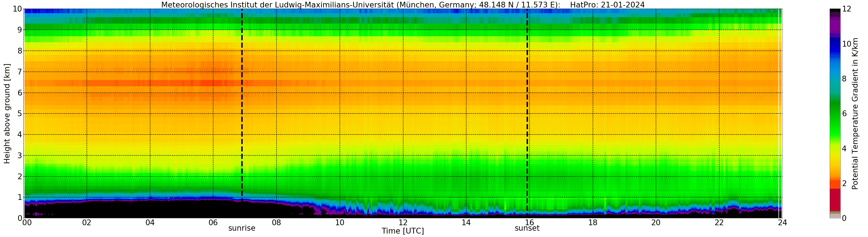Click the 'Height above ground [km]' y-axis label

click(x=7, y=113)
